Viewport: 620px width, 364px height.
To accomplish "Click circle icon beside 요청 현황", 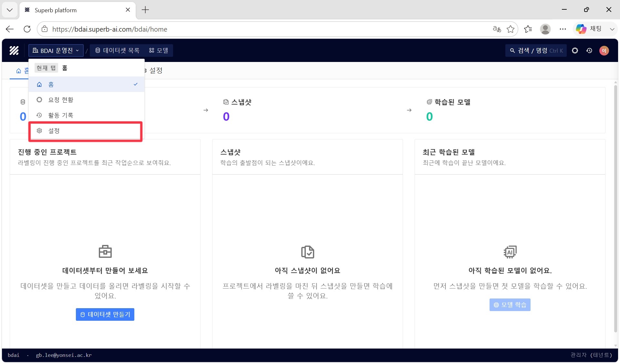I will 39,100.
